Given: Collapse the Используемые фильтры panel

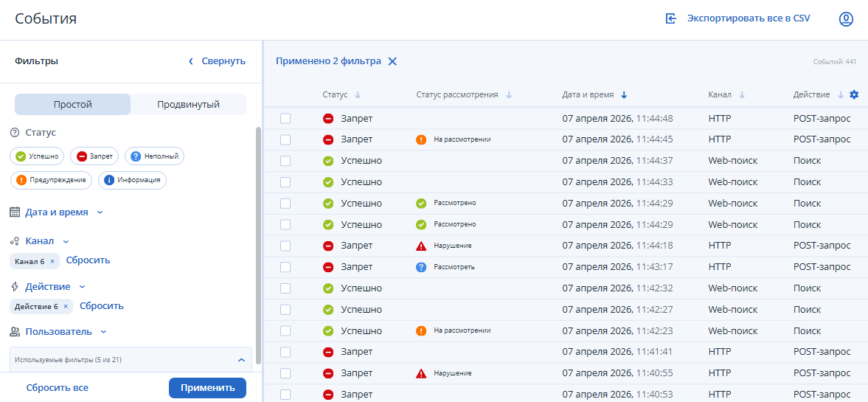Looking at the screenshot, I should pyautogui.click(x=241, y=360).
